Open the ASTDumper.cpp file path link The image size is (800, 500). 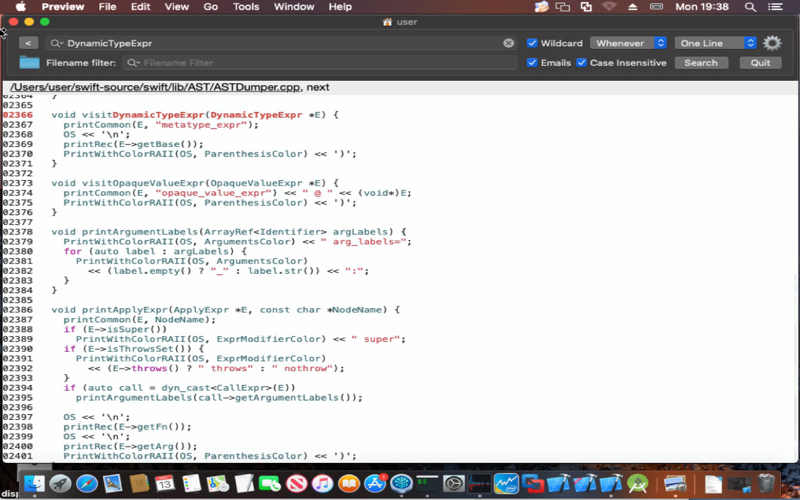click(155, 87)
